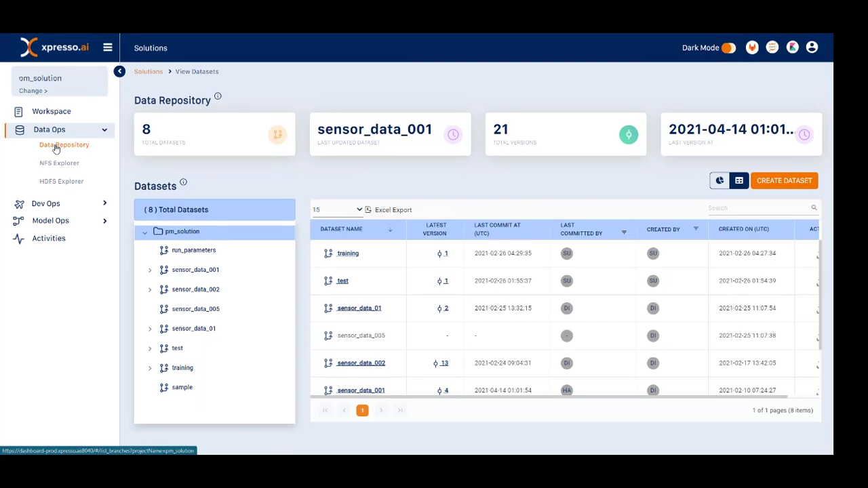Select sample in the tree

pos(182,388)
